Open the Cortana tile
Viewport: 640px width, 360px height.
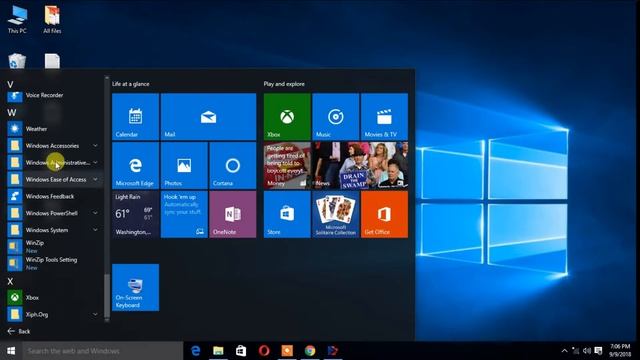(233, 165)
